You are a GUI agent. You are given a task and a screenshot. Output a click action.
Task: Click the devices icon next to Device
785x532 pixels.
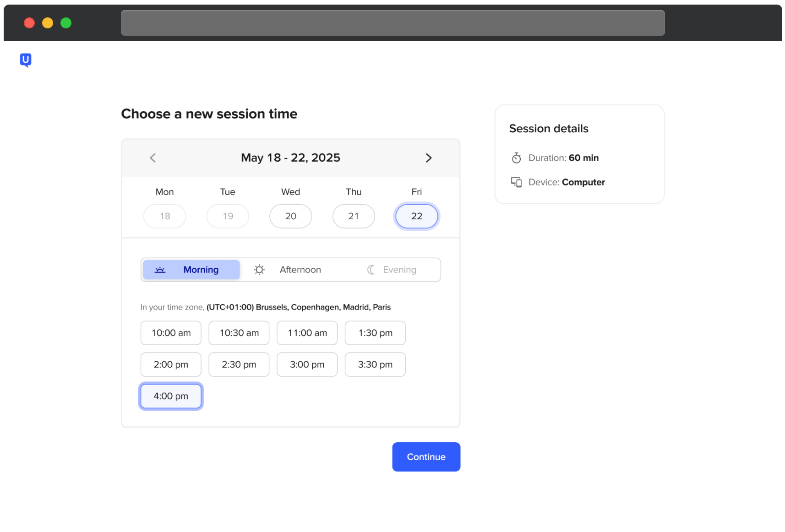point(516,182)
